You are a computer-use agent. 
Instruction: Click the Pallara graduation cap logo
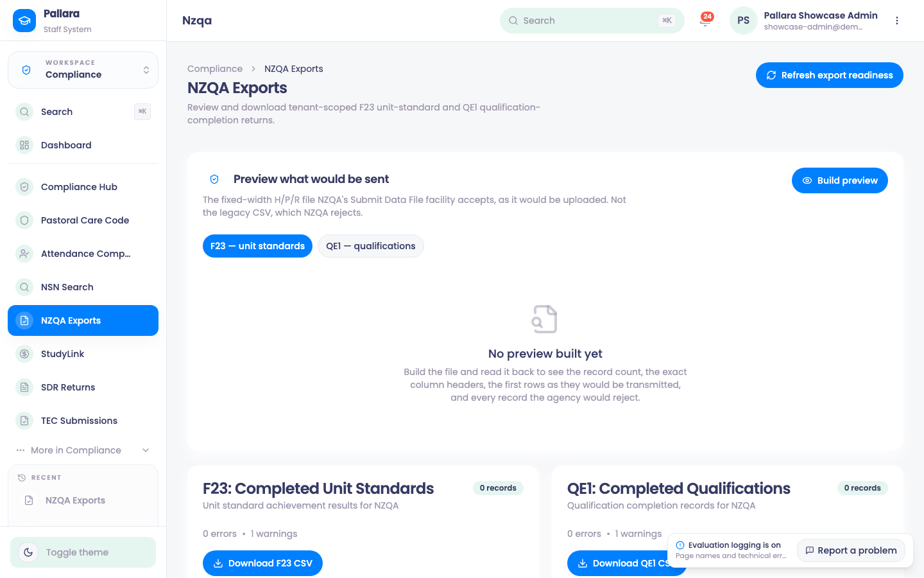click(x=24, y=21)
